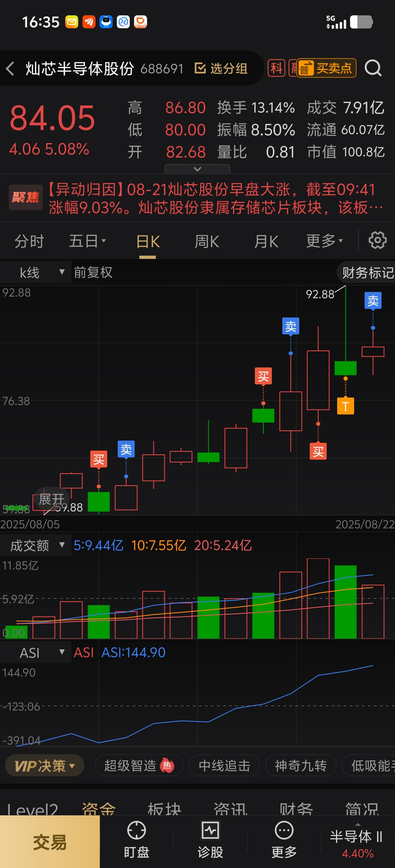Viewport: 395px width, 868px height.
Task: Open the 简况 tab
Action: [362, 809]
